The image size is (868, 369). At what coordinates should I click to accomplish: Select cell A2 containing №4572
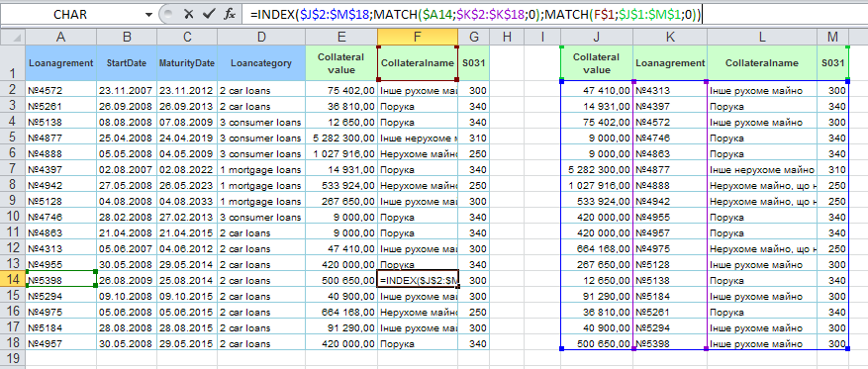(x=61, y=90)
